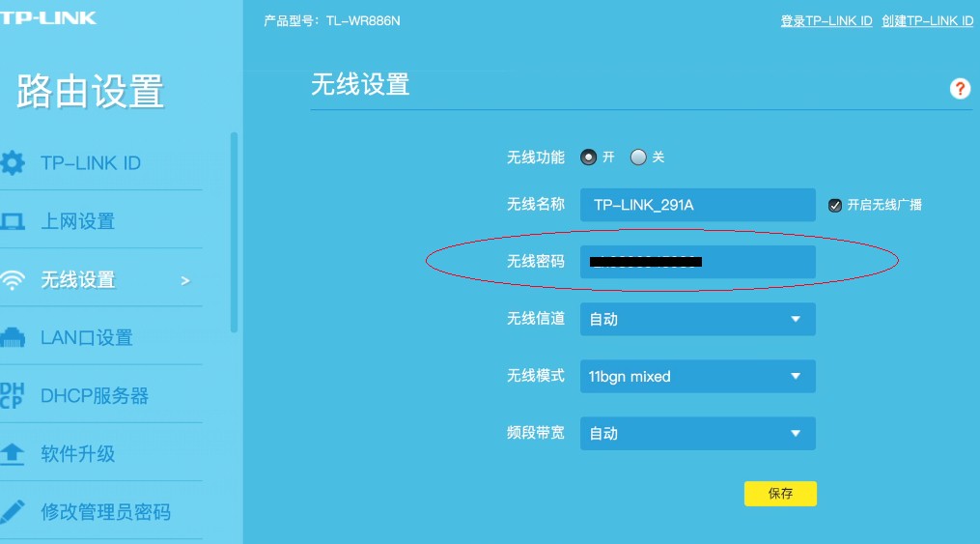Click the 无线名称 field with TP-LINK_291A
Screen dimensions: 980x544
click(697, 205)
